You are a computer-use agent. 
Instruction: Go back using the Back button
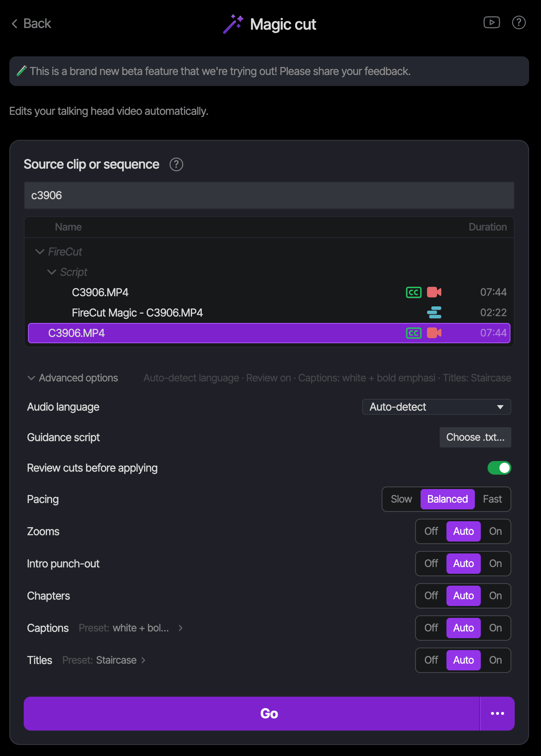tap(31, 24)
